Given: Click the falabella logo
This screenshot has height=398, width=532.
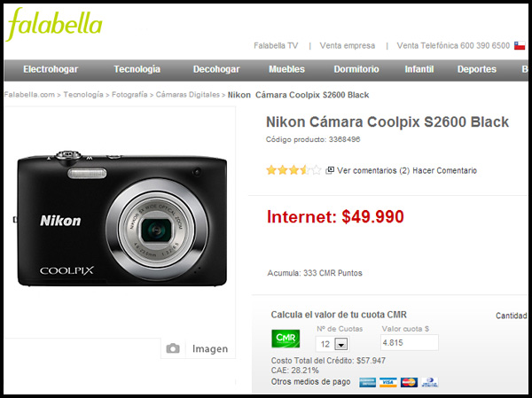Looking at the screenshot, I should point(54,24).
